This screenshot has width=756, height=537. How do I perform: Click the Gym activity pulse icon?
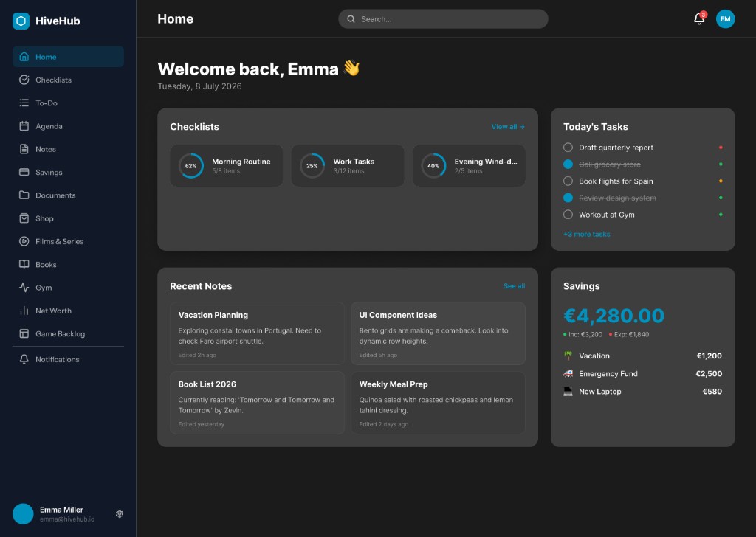(24, 288)
